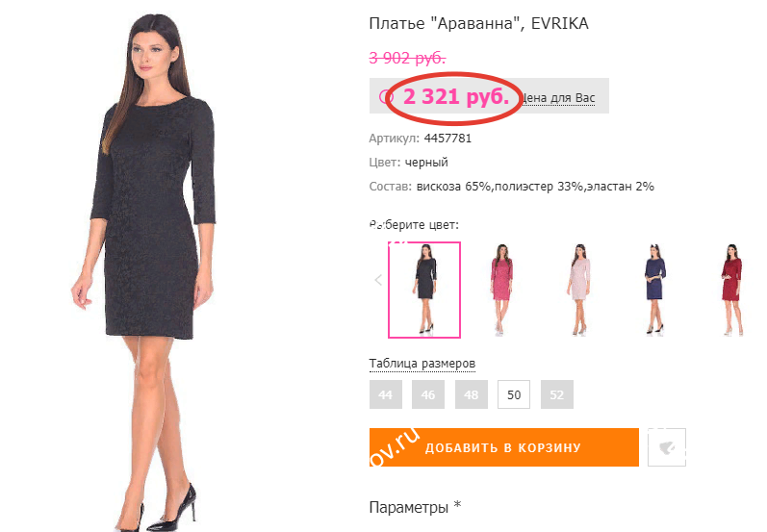Image resolution: width=767 pixels, height=532 pixels.
Task: Select the pale rose dress color thumbnail
Action: pyautogui.click(x=579, y=290)
